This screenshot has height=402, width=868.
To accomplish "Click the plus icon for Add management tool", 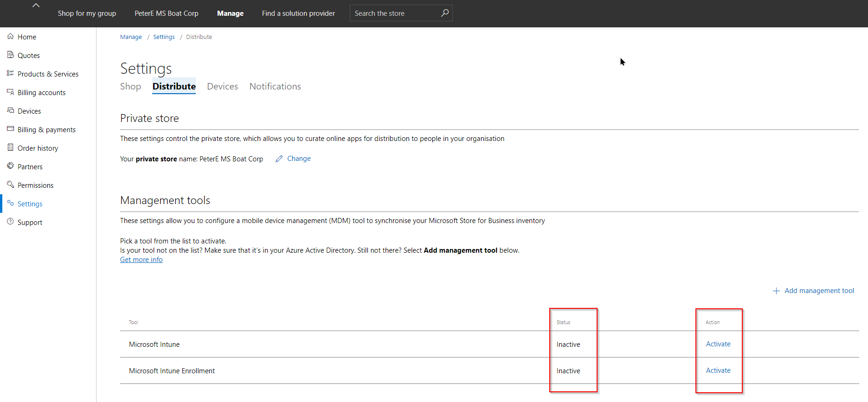I will tap(776, 291).
